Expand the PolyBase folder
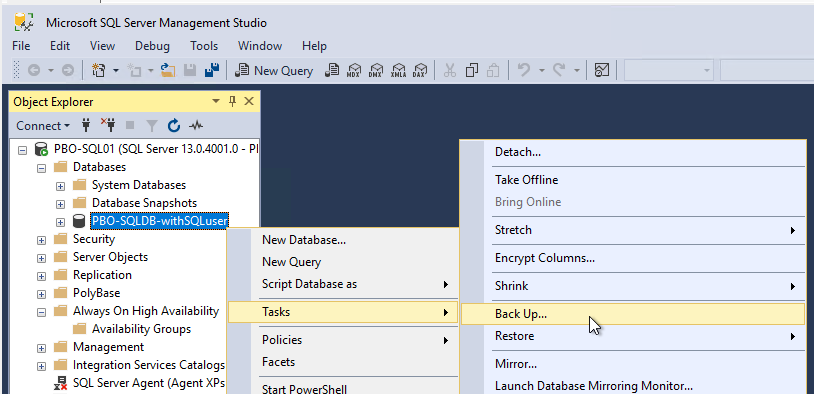The width and height of the screenshot is (814, 394). tap(42, 294)
